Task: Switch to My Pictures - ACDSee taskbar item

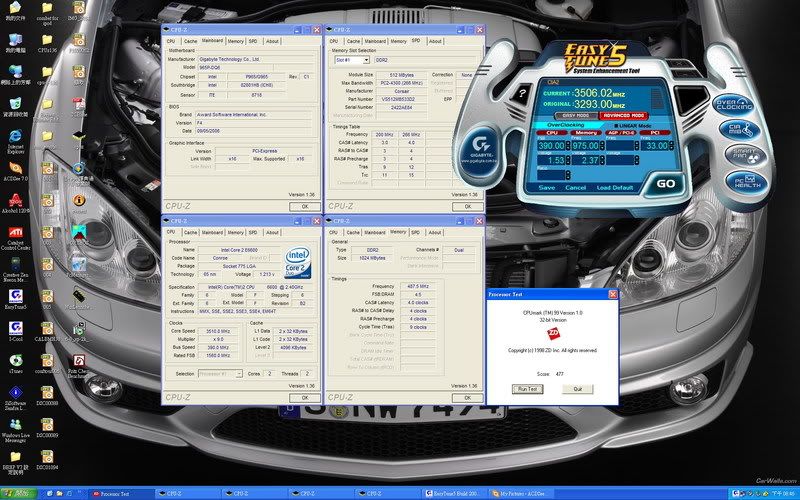Action: [x=521, y=493]
